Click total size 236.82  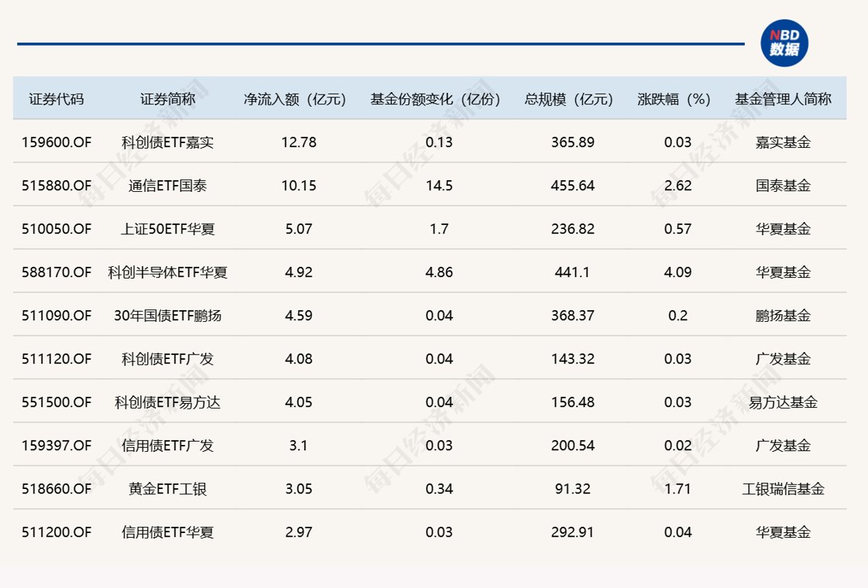point(572,228)
